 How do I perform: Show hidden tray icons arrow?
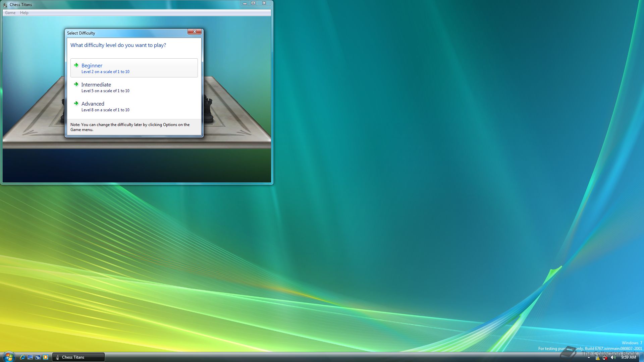(x=589, y=358)
